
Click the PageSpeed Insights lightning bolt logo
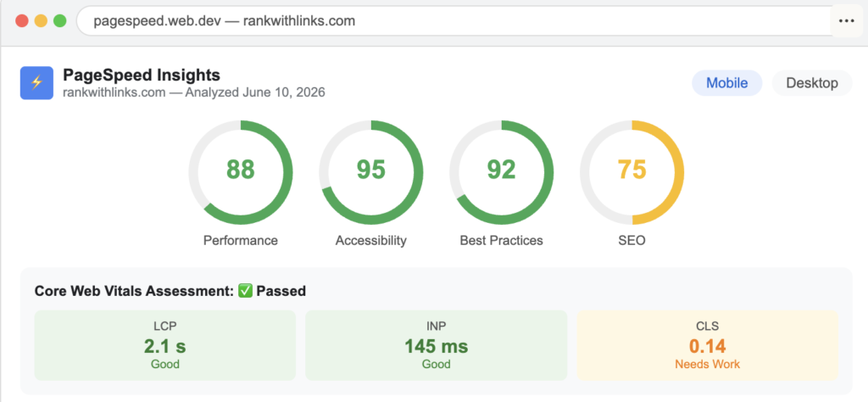pyautogui.click(x=36, y=83)
